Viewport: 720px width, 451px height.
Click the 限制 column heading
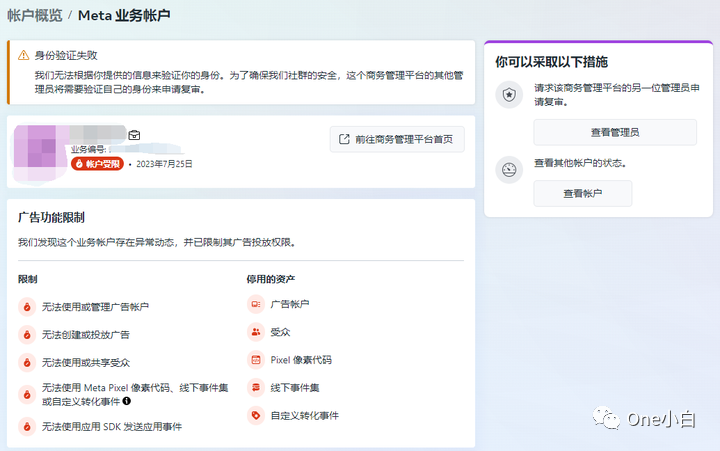(x=28, y=279)
